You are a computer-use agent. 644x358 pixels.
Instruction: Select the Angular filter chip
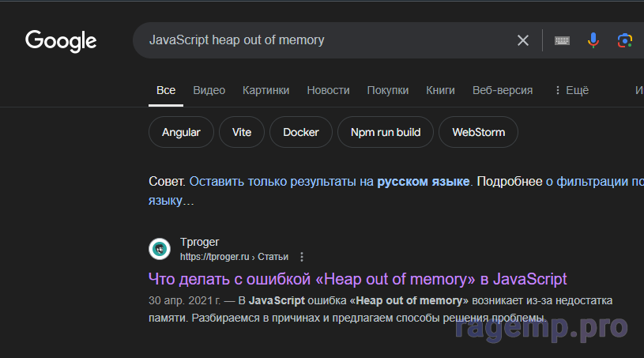click(181, 132)
